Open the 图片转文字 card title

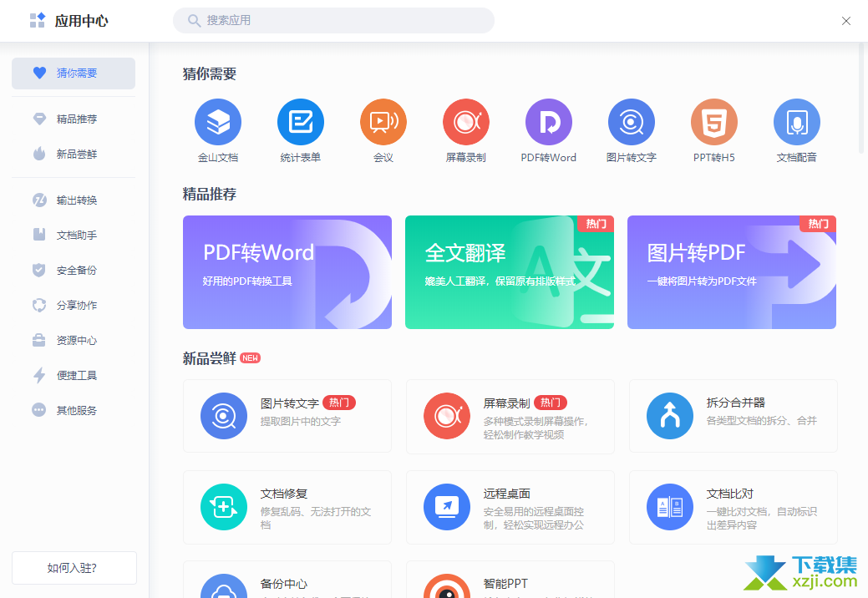290,403
